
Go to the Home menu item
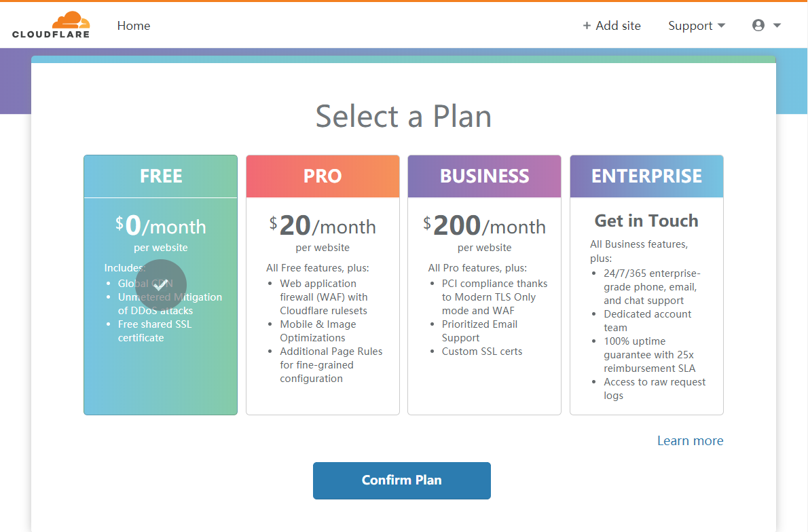pyautogui.click(x=134, y=26)
